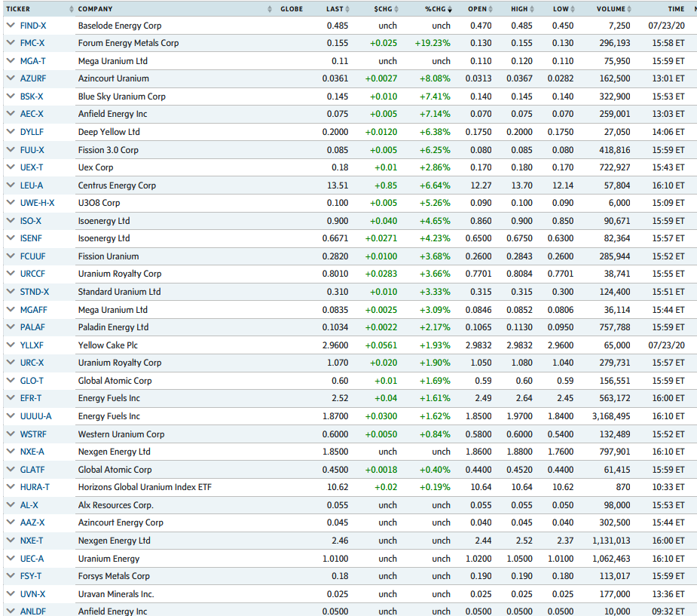Expand the UEC-A row chevron

click(x=11, y=558)
